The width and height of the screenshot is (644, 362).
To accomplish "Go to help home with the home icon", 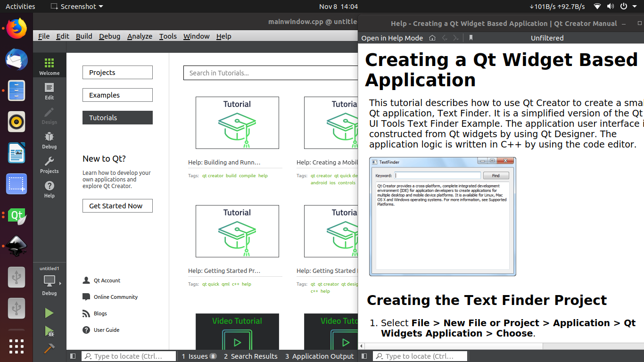I will coord(432,38).
